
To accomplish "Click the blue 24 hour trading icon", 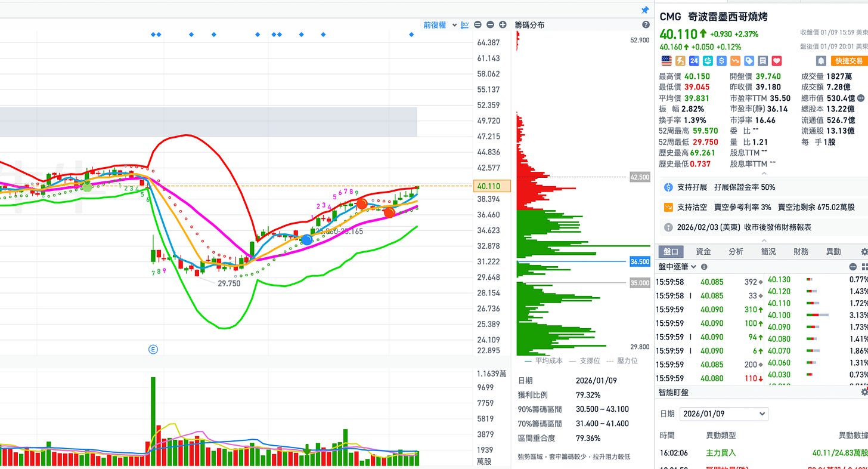I will click(694, 61).
